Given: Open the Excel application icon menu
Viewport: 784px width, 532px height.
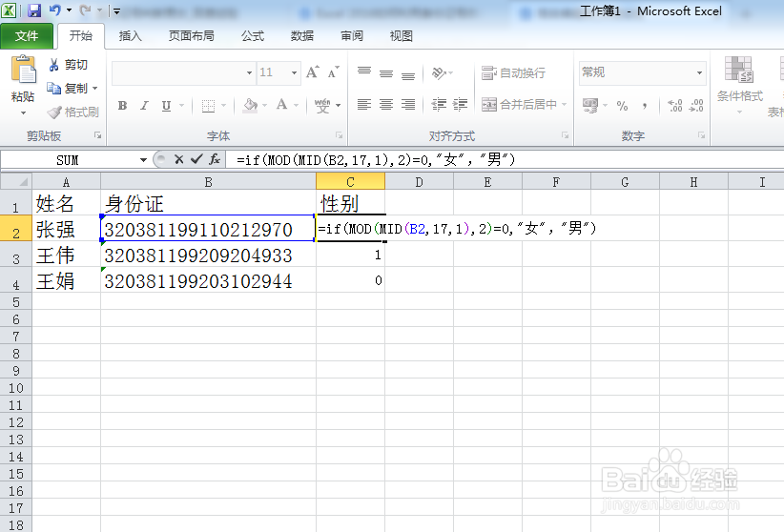Looking at the screenshot, I should click(x=9, y=10).
